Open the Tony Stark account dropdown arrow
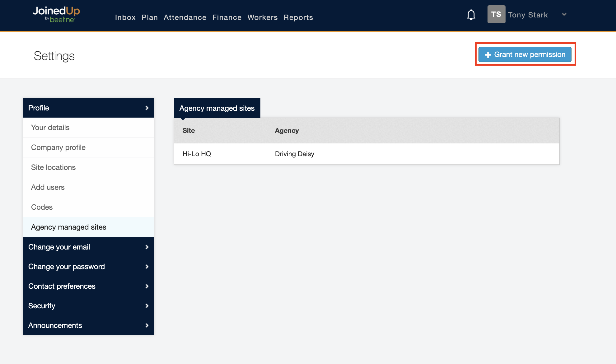 tap(564, 14)
